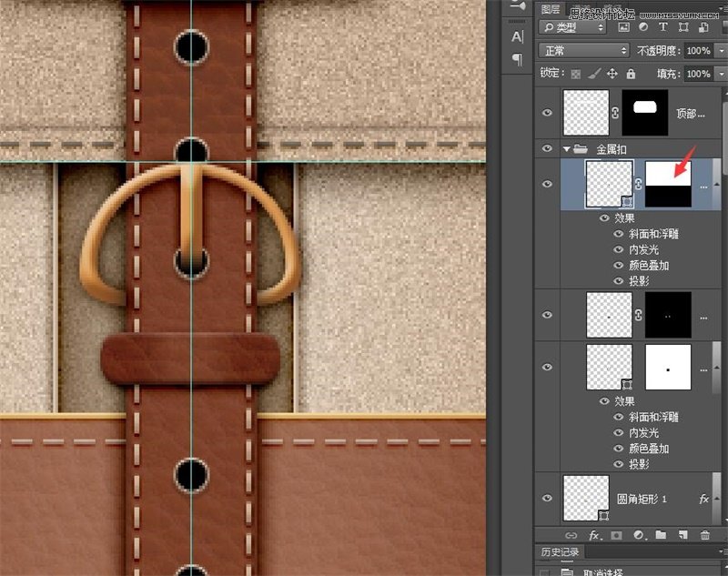Viewport: 728px width, 576px height.
Task: Toggle second 内发光 effect visibility
Action: pyautogui.click(x=618, y=432)
